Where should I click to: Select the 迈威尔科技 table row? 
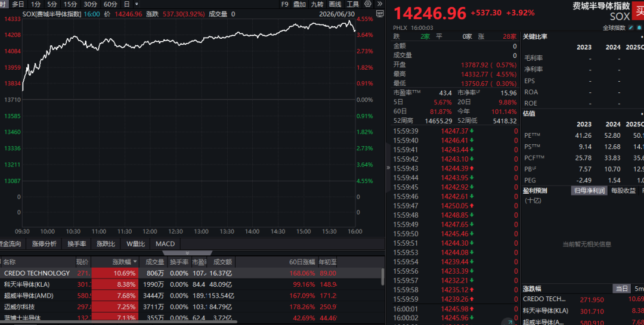[x=190, y=307]
